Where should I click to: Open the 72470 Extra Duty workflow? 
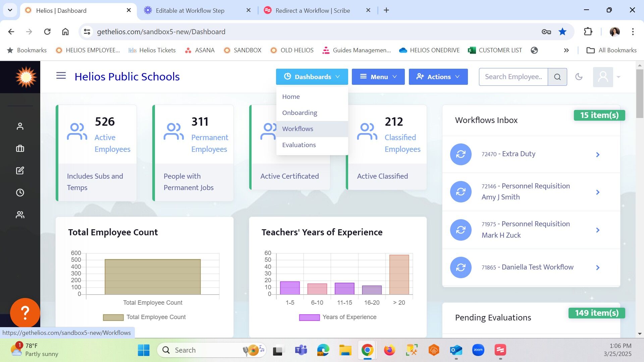(x=531, y=154)
